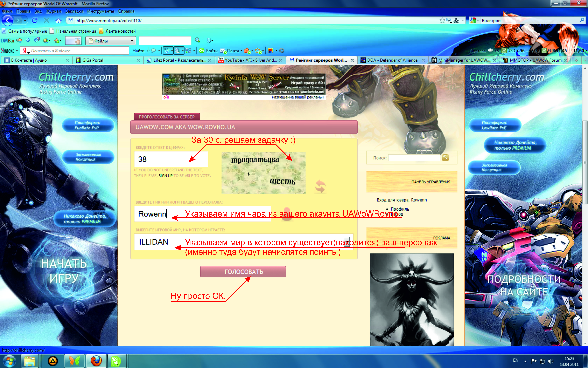The image size is (588, 368).
Task: Click the Kwinta WoW Server banner
Action: click(x=244, y=84)
